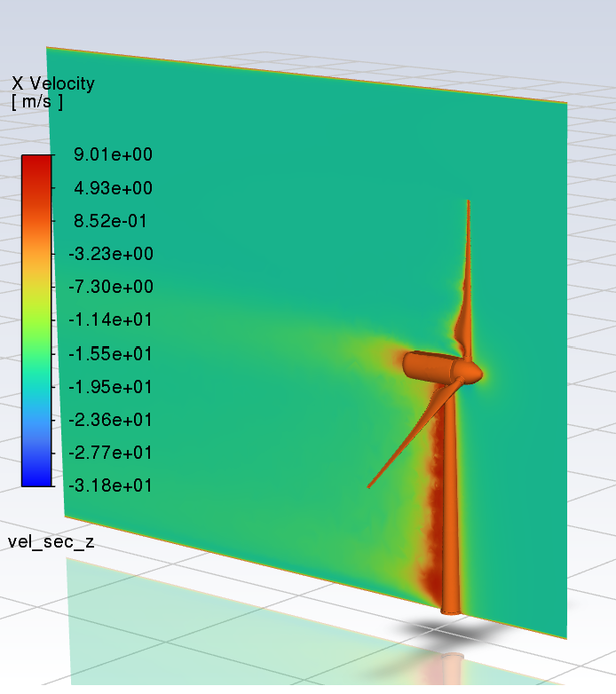Click the 4.93e+00 legend value
This screenshot has width=616, height=694.
pyautogui.click(x=113, y=188)
